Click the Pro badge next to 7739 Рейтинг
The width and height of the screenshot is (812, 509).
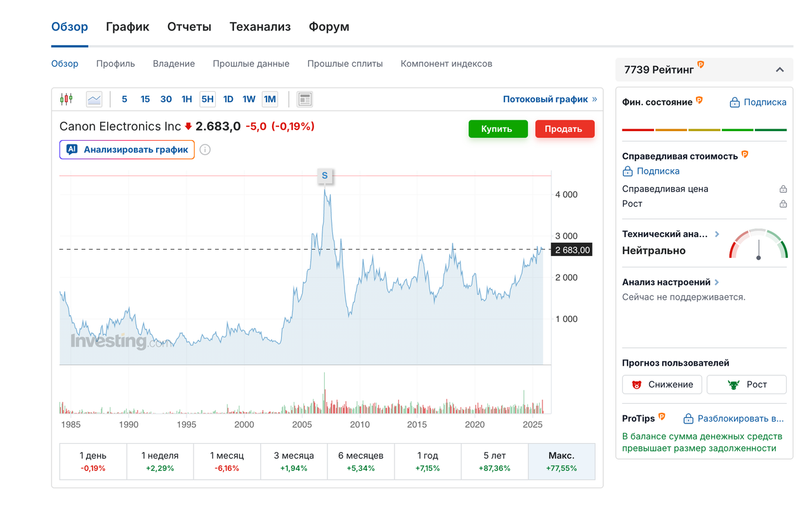pos(701,65)
